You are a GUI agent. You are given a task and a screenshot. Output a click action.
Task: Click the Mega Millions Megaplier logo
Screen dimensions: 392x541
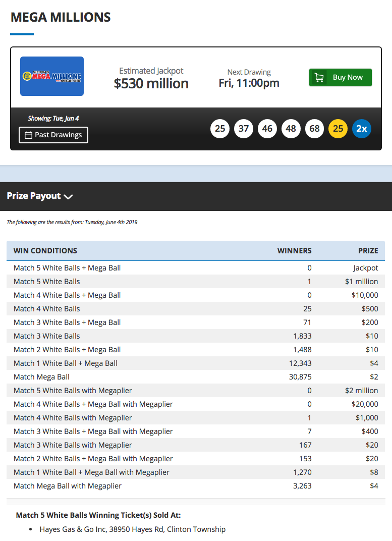tap(52, 76)
